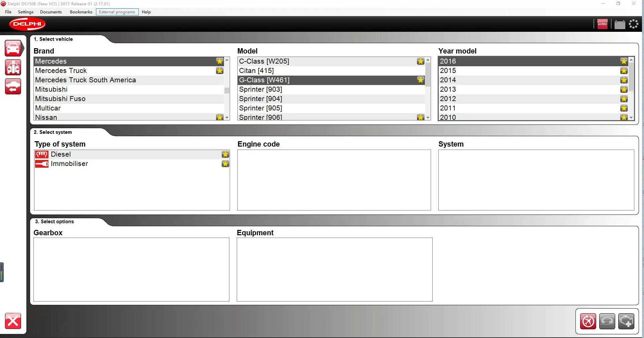The height and width of the screenshot is (338, 644).
Task: Toggle favorite star for year 2013
Action: [x=624, y=89]
